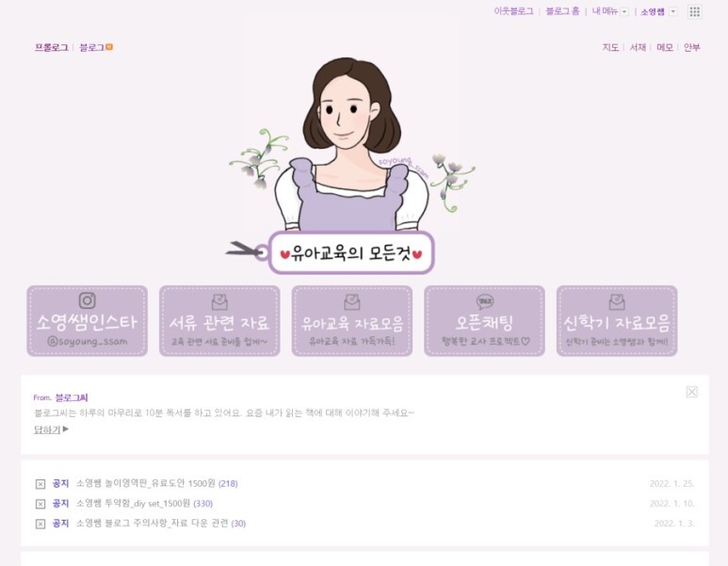Screen dimensions: 728x566
Task: Expand the 소영쌤 account dropdown arrow
Action: coord(673,11)
